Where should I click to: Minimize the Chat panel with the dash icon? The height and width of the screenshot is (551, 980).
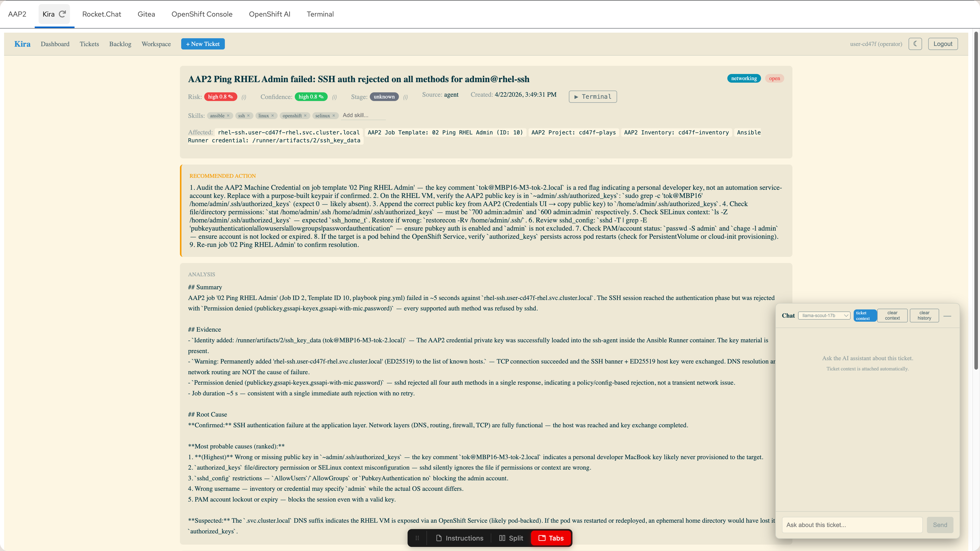[x=947, y=316]
